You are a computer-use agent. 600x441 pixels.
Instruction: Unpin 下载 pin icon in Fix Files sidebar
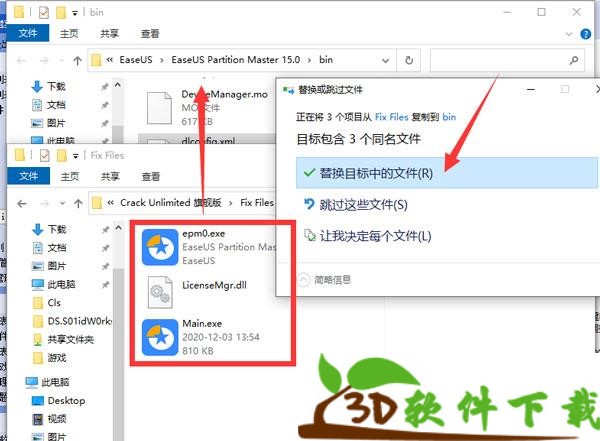105,229
